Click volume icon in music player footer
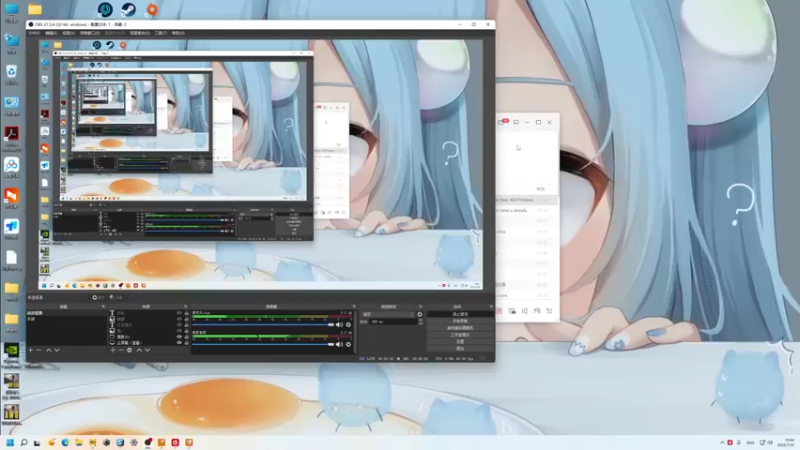This screenshot has height=450, width=800. click(524, 311)
